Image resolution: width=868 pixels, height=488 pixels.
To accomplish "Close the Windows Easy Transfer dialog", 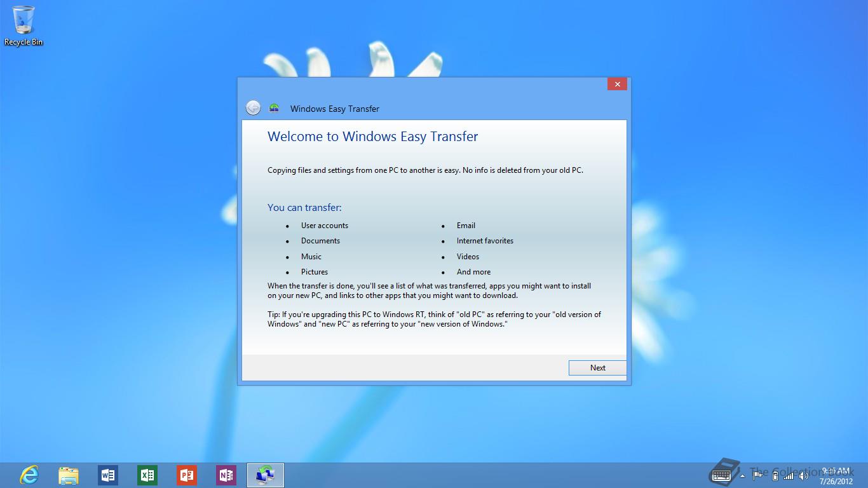I will coord(617,84).
